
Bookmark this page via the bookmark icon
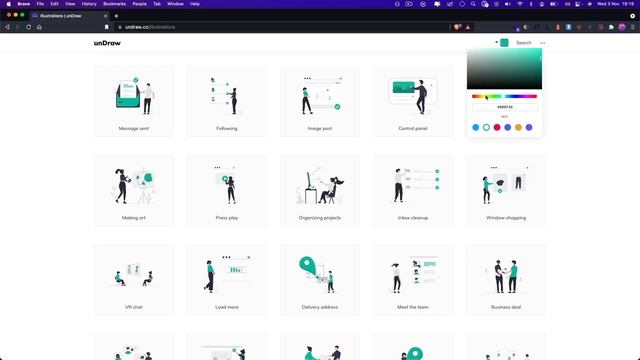click(107, 27)
